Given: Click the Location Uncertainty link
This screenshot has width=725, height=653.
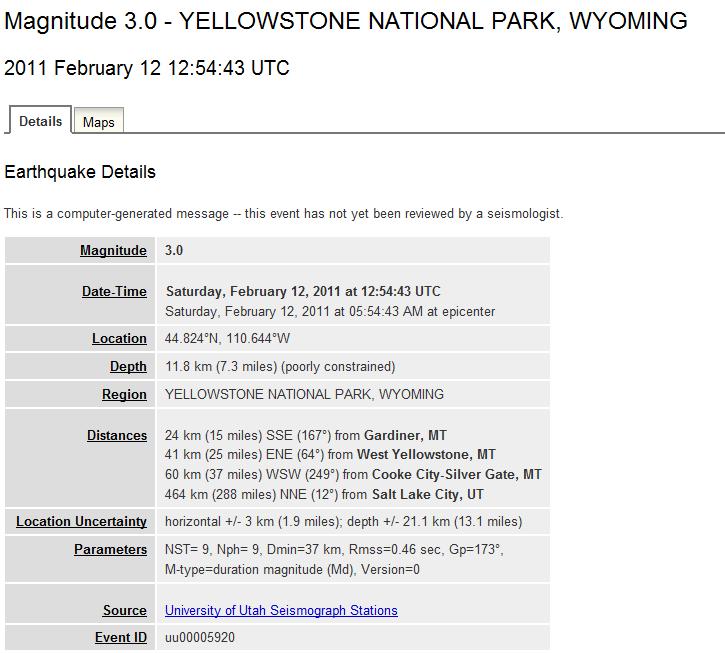Looking at the screenshot, I should click(x=81, y=522).
